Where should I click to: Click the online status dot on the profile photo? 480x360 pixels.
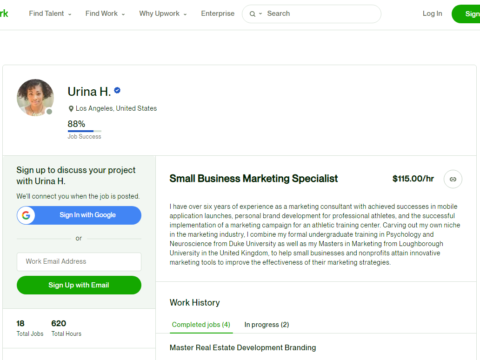pyautogui.click(x=49, y=112)
